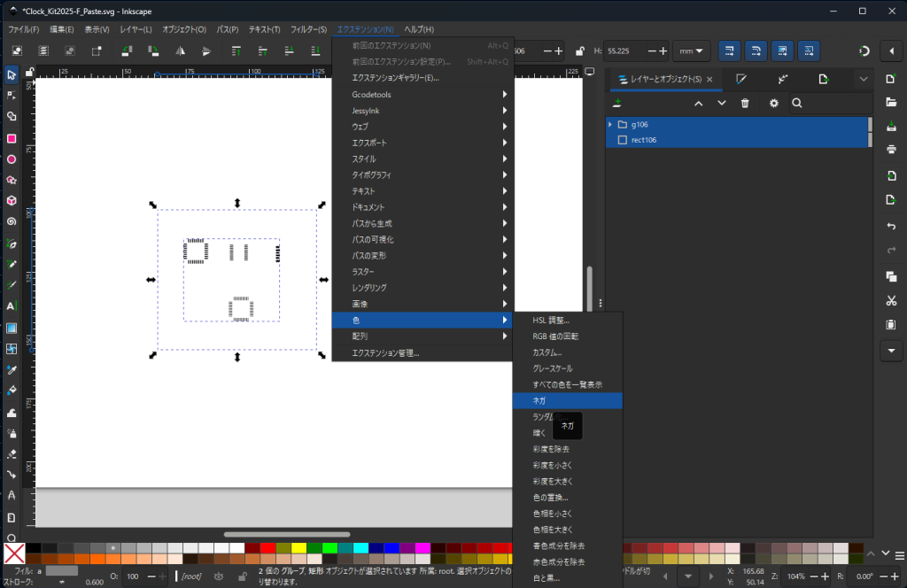Toggle the guide lock at ruler corner

tap(30, 71)
